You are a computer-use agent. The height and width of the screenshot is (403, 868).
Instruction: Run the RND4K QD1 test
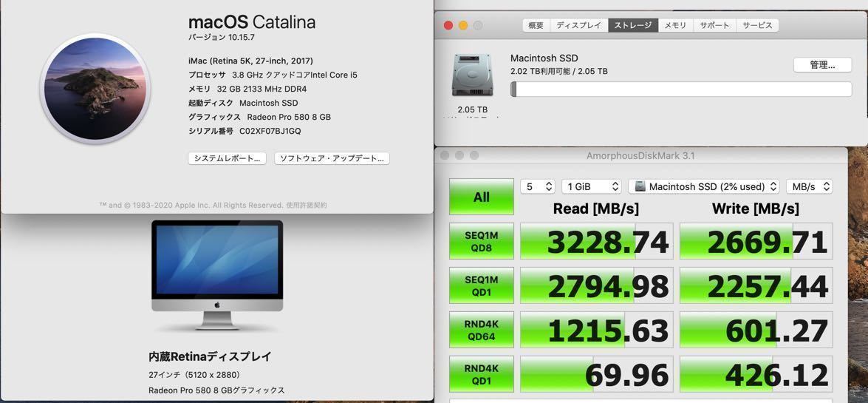482,374
